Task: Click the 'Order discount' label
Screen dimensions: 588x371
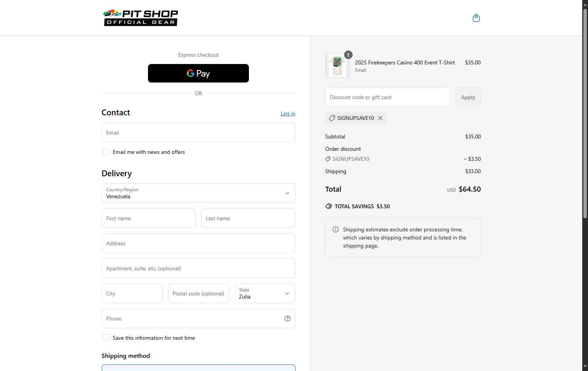Action: coord(343,149)
